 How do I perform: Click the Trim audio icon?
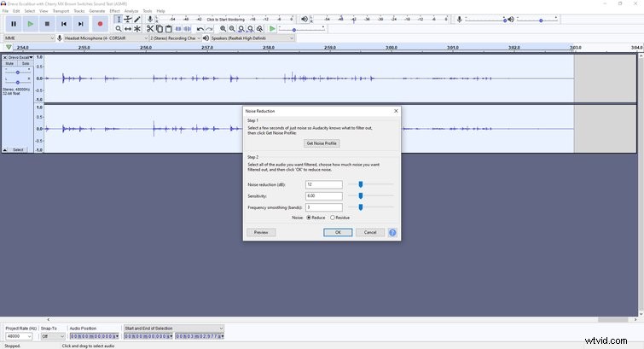coord(178,29)
